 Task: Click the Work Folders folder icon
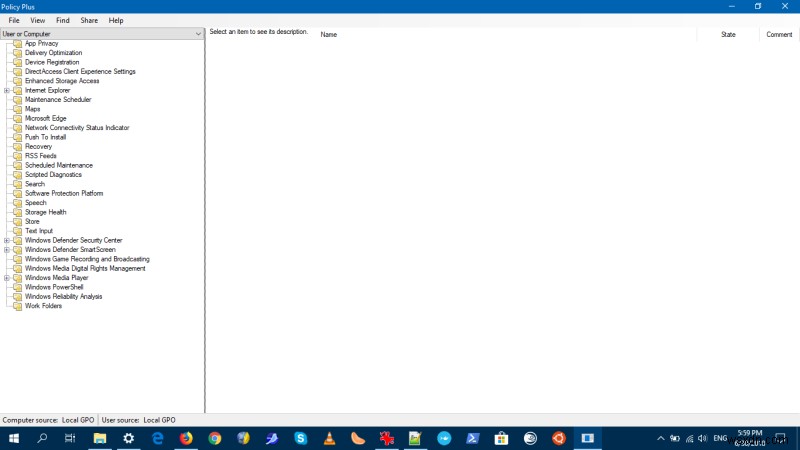[17, 306]
